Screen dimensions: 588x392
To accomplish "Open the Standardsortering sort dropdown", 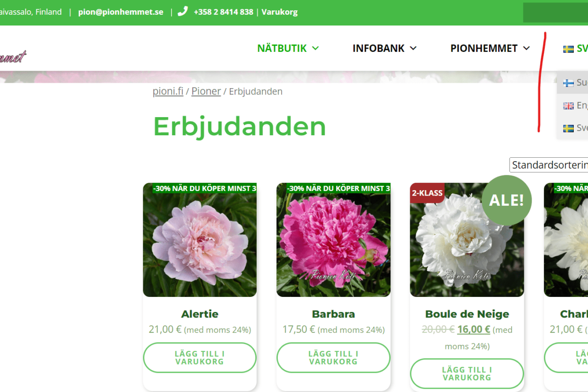I will (x=548, y=165).
